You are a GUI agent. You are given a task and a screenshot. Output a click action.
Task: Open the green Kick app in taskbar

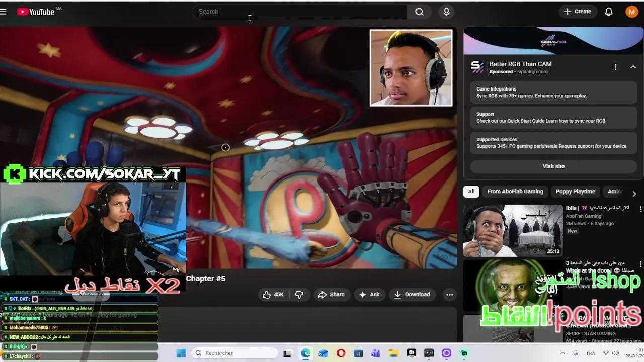coord(464,353)
